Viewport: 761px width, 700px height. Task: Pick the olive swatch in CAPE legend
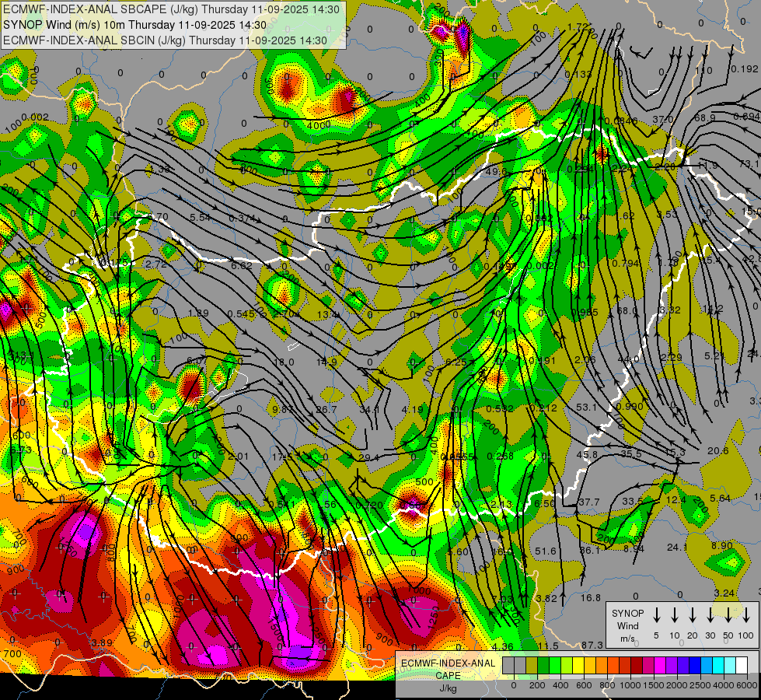(532, 665)
